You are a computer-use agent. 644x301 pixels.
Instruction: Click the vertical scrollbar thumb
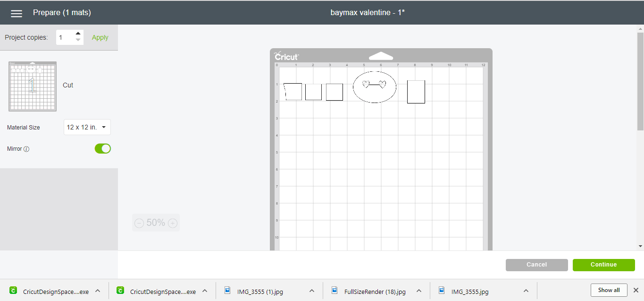click(x=640, y=81)
